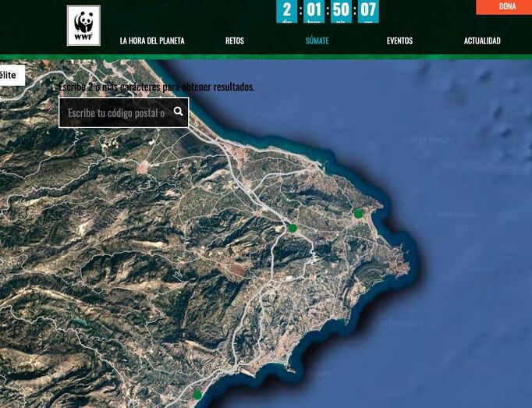Select the green map marker near the eastern cape
The image size is (532, 408).
358,214
